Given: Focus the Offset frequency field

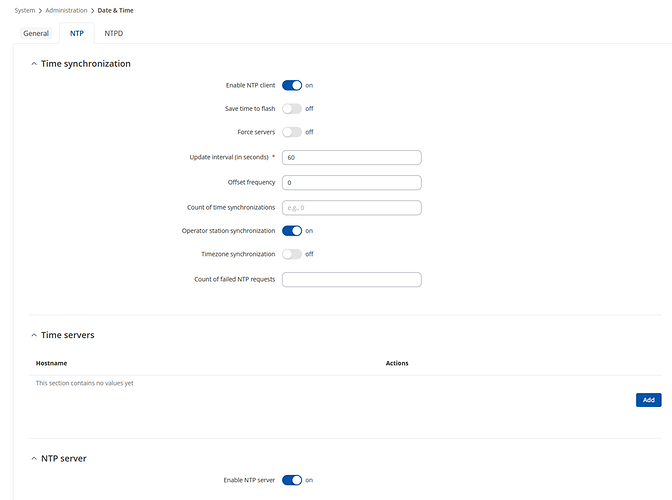Looking at the screenshot, I should (351, 183).
